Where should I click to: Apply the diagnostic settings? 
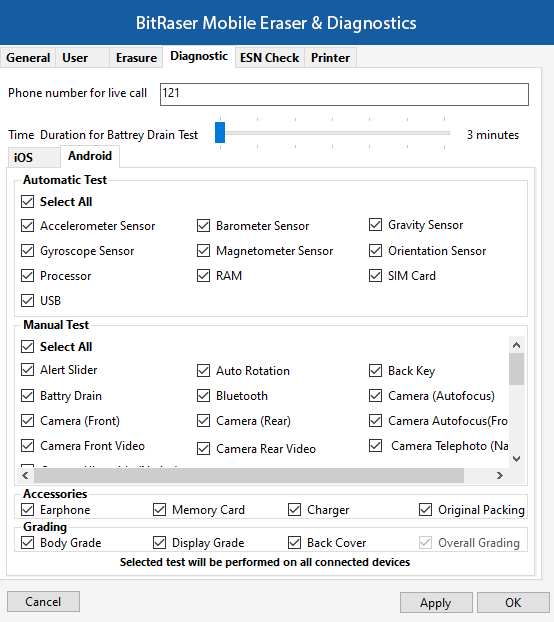coord(436,603)
